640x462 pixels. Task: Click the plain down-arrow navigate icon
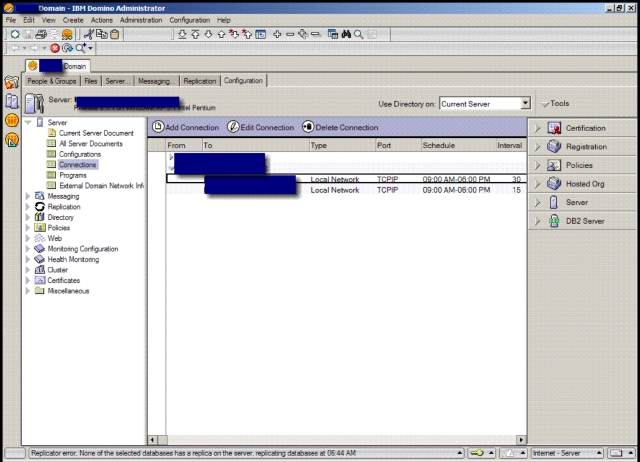point(208,34)
